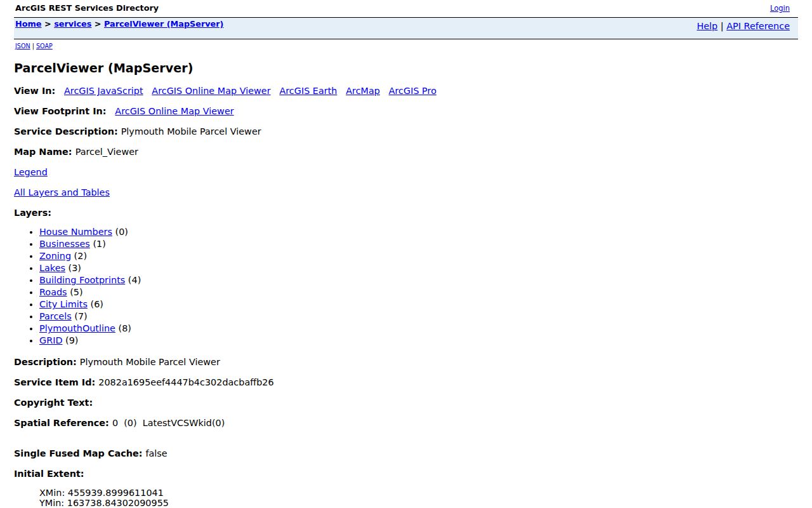The width and height of the screenshot is (812, 508).
Task: Click the ParcelViewer (MapServer) heading
Action: (103, 68)
